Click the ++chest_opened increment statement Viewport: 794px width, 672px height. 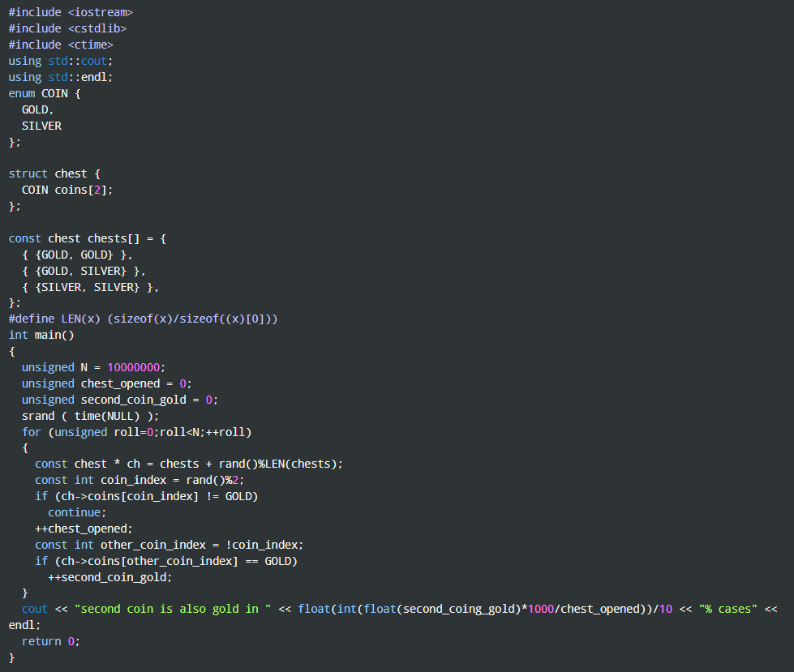[84, 529]
